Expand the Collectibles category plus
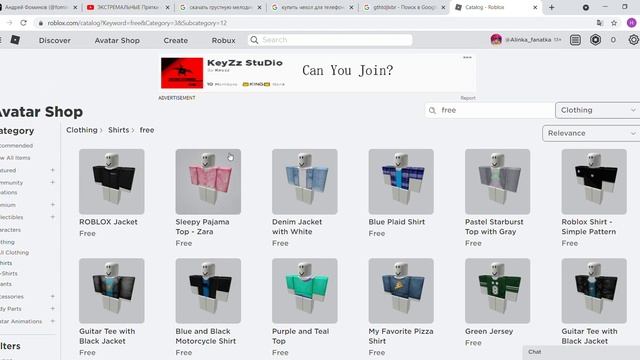Viewport: 640px width, 360px height. (x=52, y=217)
